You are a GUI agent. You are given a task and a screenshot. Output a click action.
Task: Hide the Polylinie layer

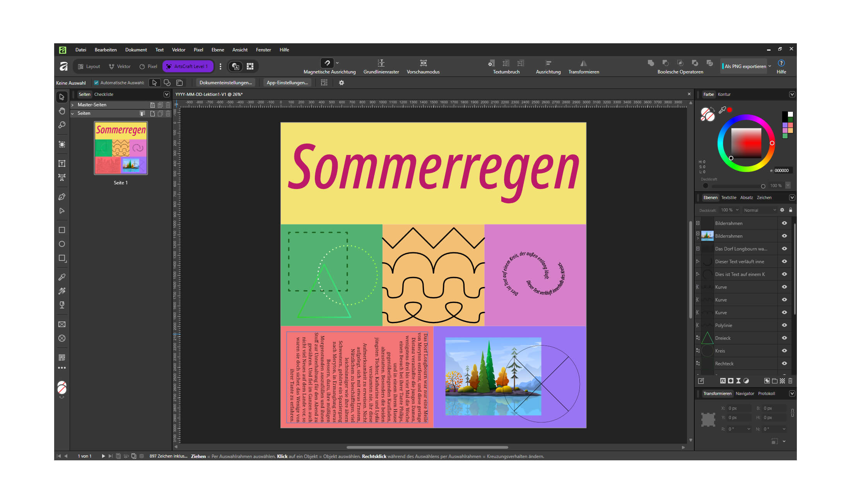(x=784, y=325)
